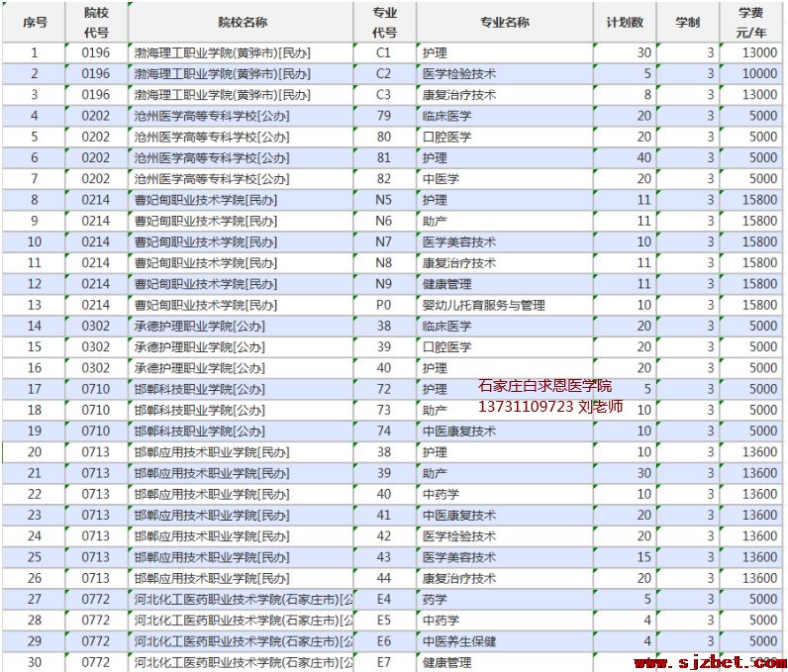The image size is (788, 672).
Task: Select major code C3 cell
Action: coord(385,95)
